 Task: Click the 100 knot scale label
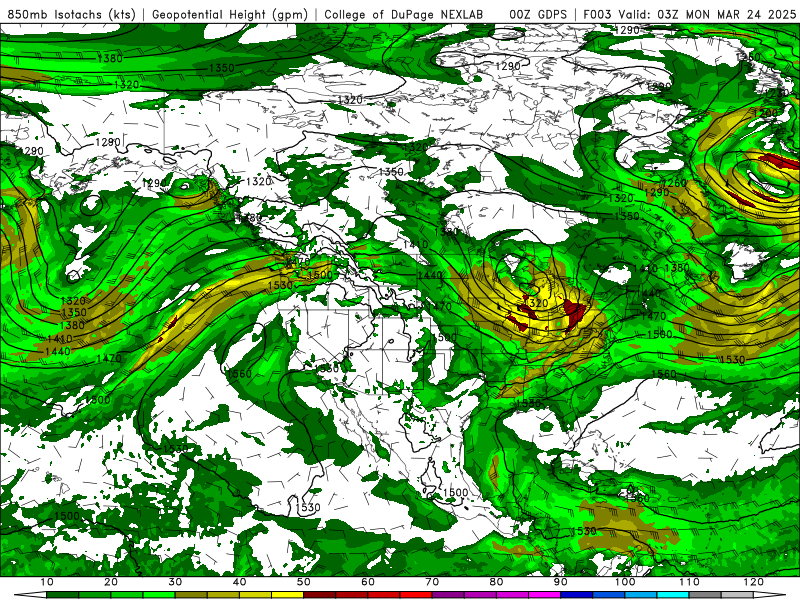tap(624, 582)
